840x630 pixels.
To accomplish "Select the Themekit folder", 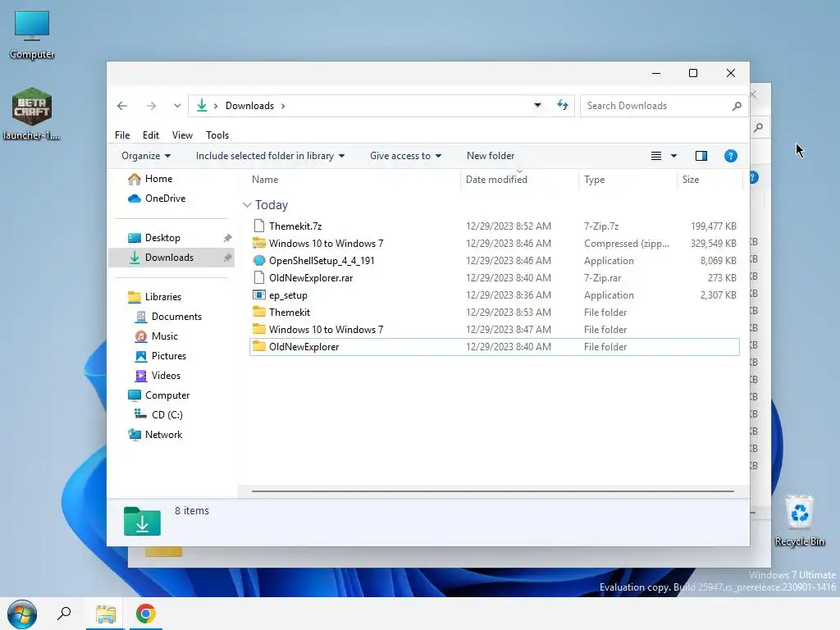I will [x=495, y=313].
